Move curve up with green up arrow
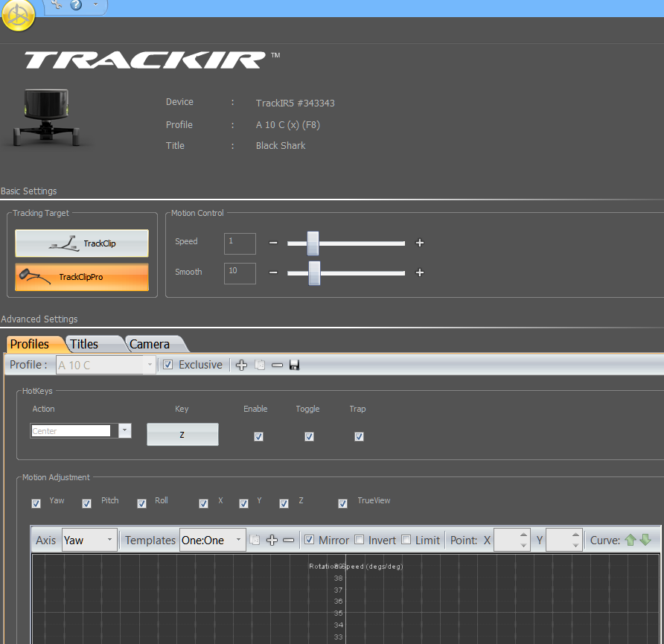The width and height of the screenshot is (664, 644). [x=630, y=540]
